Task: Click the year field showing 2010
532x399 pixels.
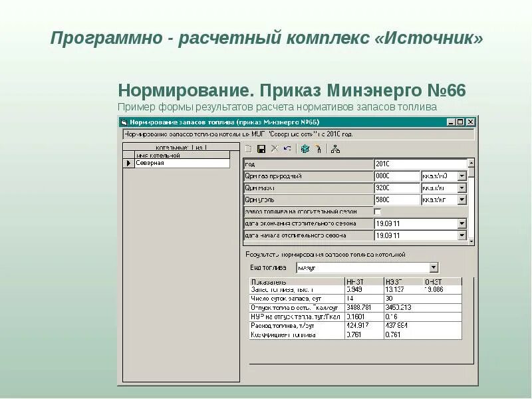Action: click(x=392, y=164)
